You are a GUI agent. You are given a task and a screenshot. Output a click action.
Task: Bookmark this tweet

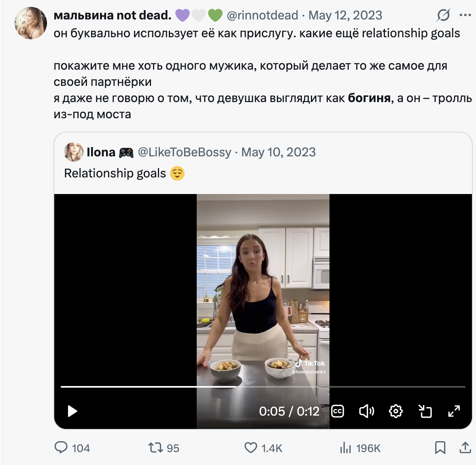440,448
